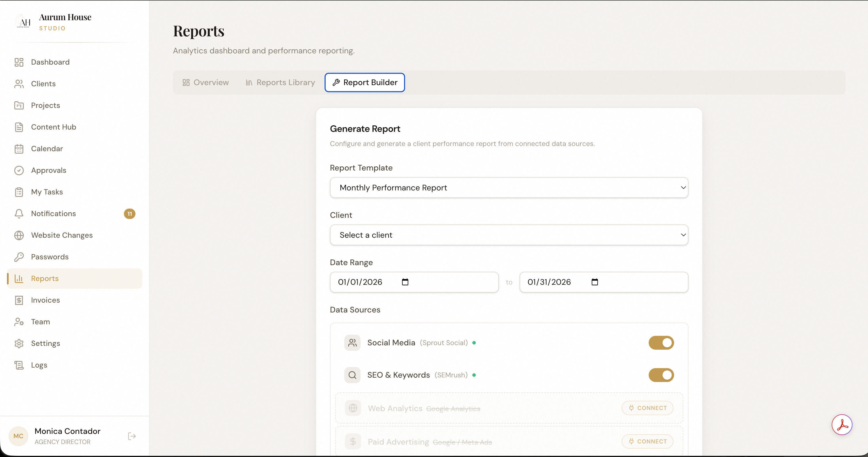
Task: Open calendar picker for start date 01/01/2026
Action: pyautogui.click(x=405, y=282)
